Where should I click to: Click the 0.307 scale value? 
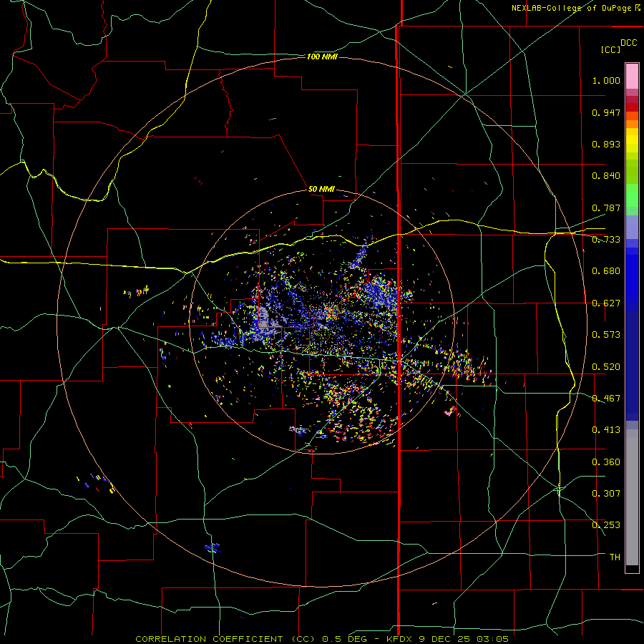pyautogui.click(x=606, y=494)
